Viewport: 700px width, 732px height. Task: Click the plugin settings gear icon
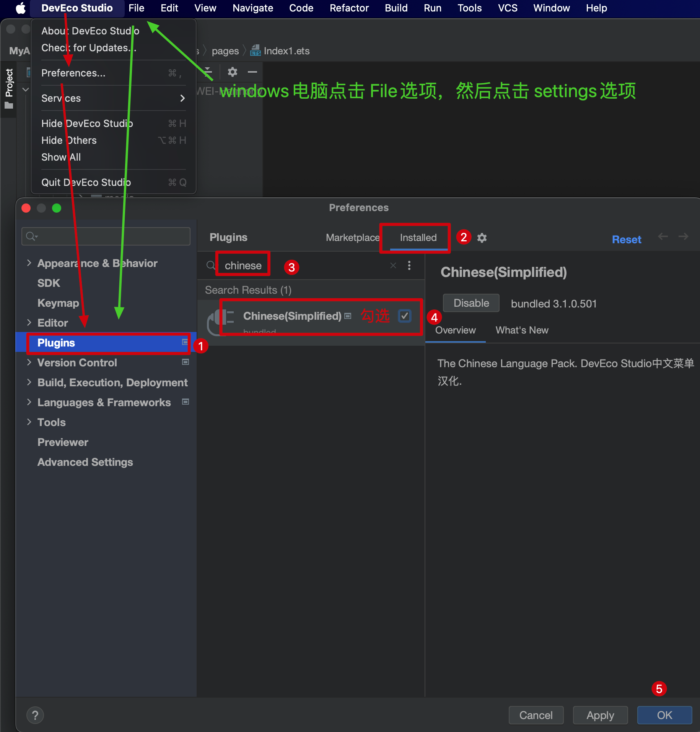(482, 238)
